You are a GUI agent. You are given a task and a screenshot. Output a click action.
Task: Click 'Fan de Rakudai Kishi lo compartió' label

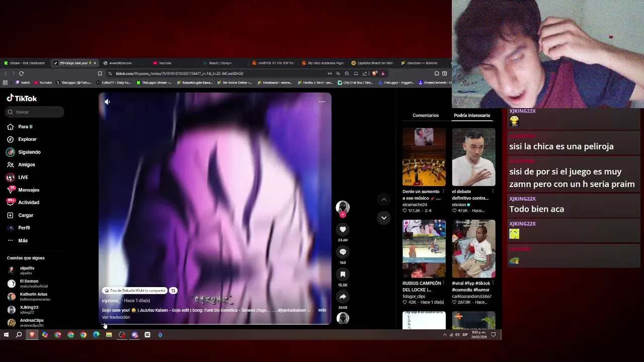click(x=135, y=291)
